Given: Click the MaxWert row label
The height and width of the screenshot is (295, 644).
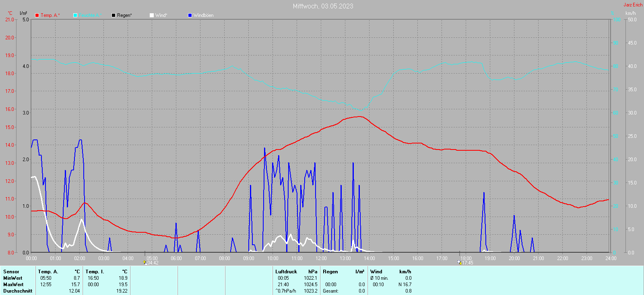Looking at the screenshot, I should point(13,285).
